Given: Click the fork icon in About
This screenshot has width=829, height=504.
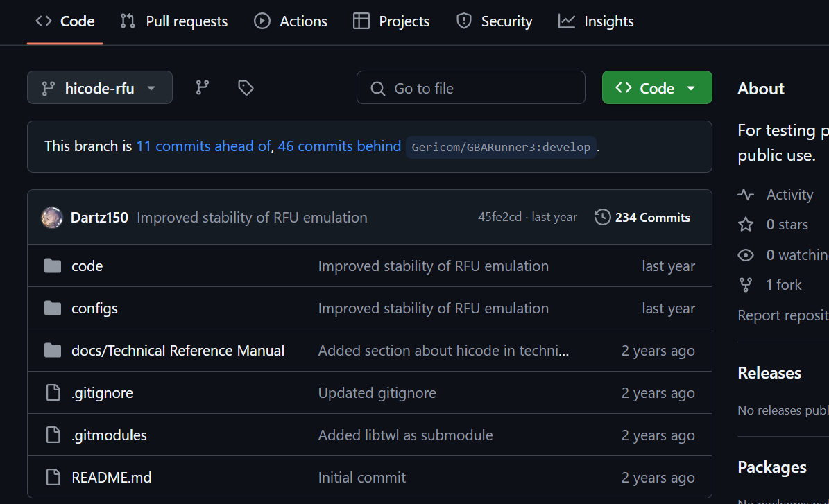Looking at the screenshot, I should [746, 285].
